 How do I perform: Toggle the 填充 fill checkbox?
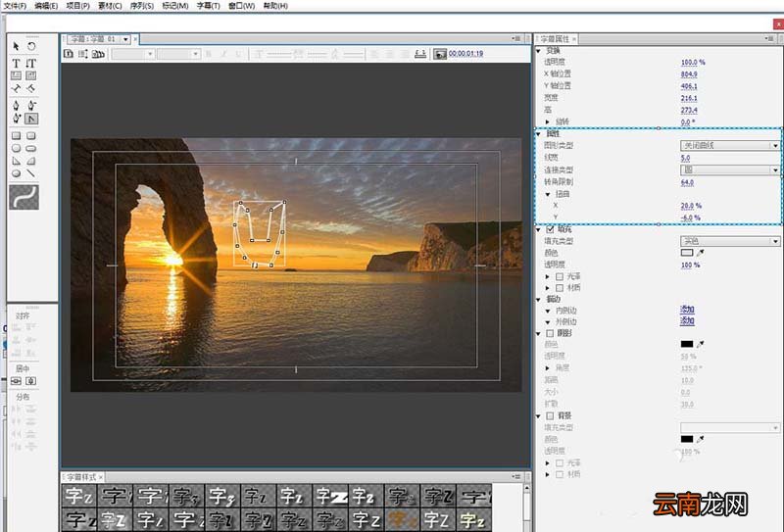click(x=550, y=229)
